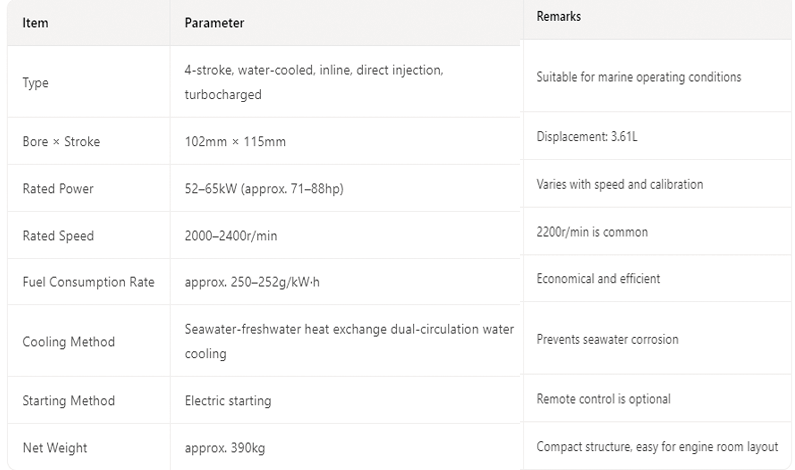
Task: Click the Item column header
Action: 35,23
